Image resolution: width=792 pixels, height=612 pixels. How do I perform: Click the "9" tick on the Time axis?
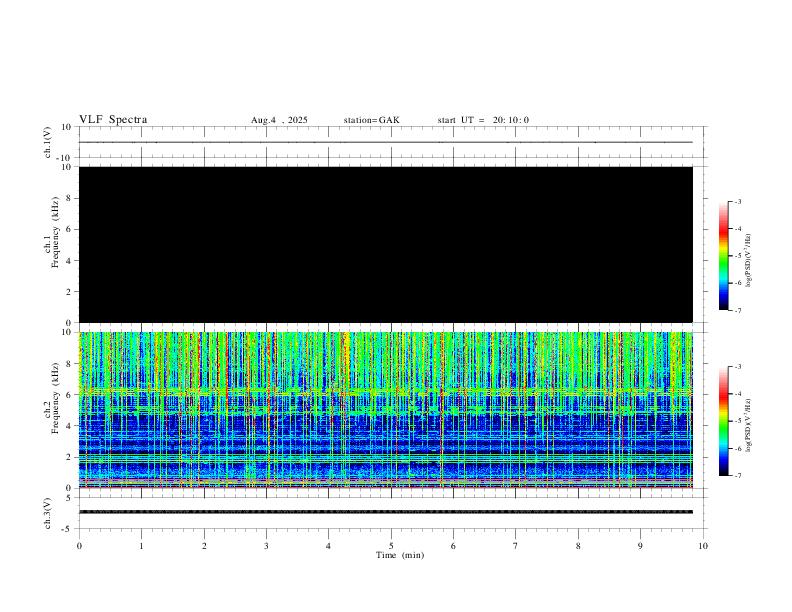640,546
